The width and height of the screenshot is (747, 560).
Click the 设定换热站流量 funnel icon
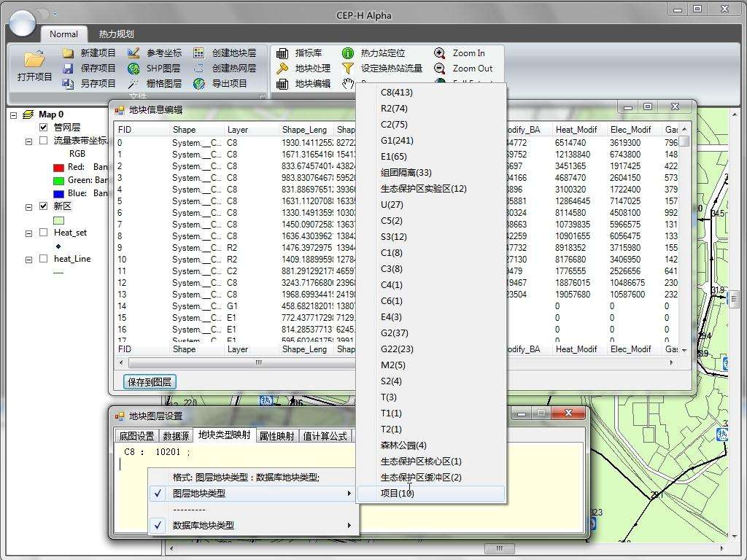pyautogui.click(x=348, y=68)
